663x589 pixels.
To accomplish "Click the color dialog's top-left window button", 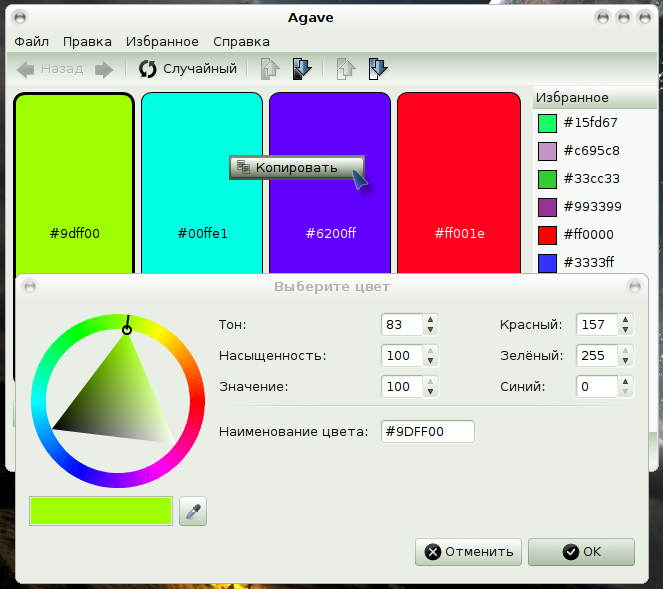I will point(30,287).
